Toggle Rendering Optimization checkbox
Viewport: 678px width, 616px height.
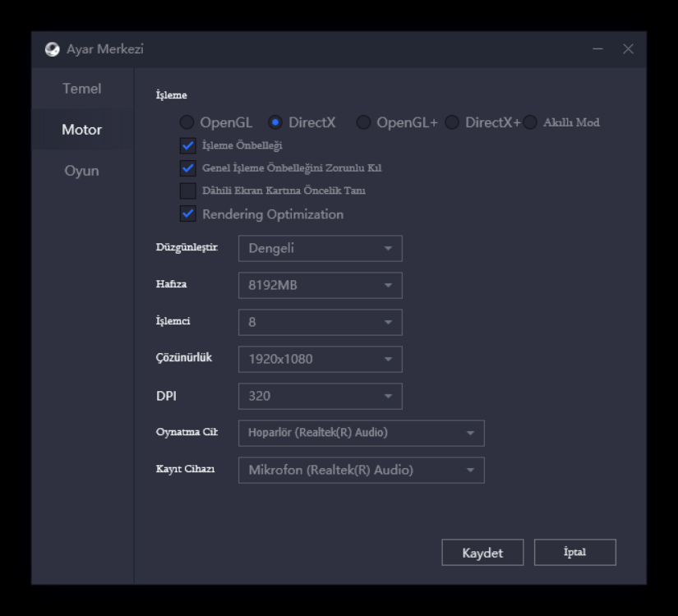[x=187, y=214]
